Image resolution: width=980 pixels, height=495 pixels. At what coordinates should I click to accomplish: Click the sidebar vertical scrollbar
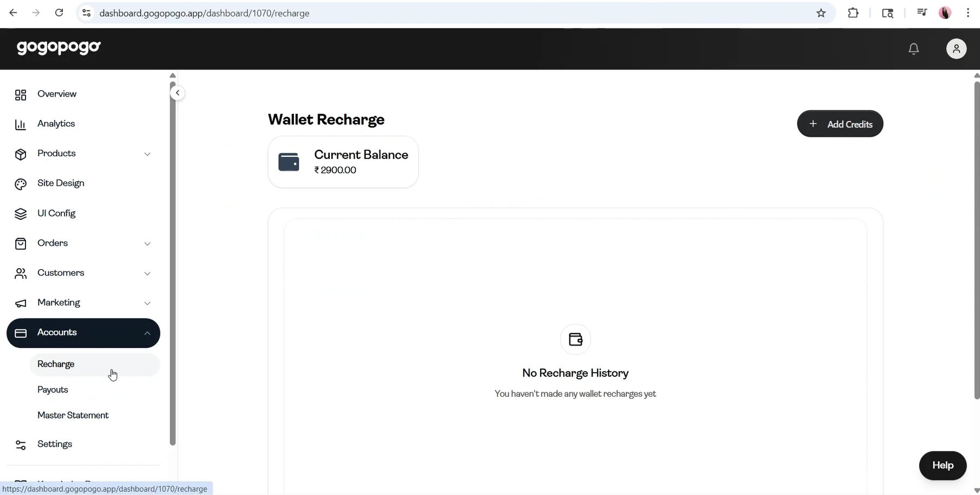(x=173, y=263)
